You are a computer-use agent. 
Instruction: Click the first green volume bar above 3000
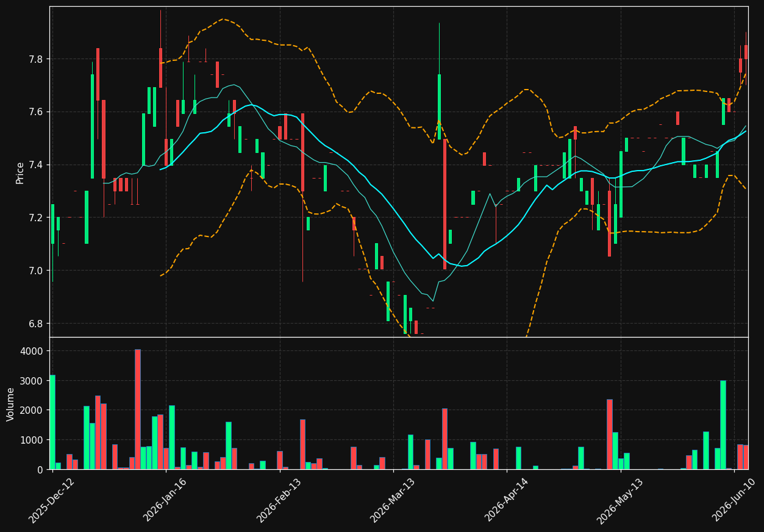pyautogui.click(x=52, y=422)
